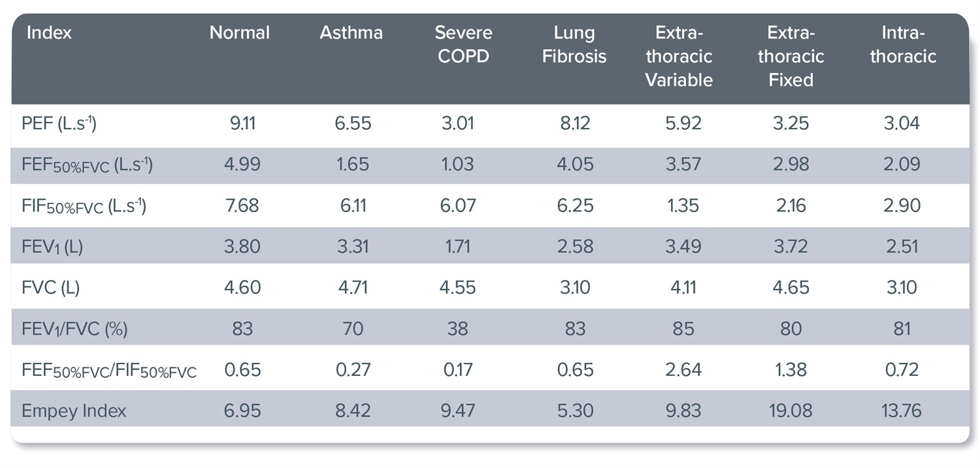Select the Normal column header
This screenshot has height=468, width=980.
tap(239, 33)
